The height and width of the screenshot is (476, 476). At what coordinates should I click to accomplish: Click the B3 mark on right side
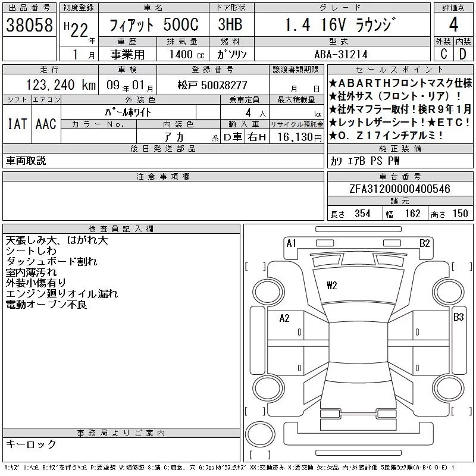[458, 317]
